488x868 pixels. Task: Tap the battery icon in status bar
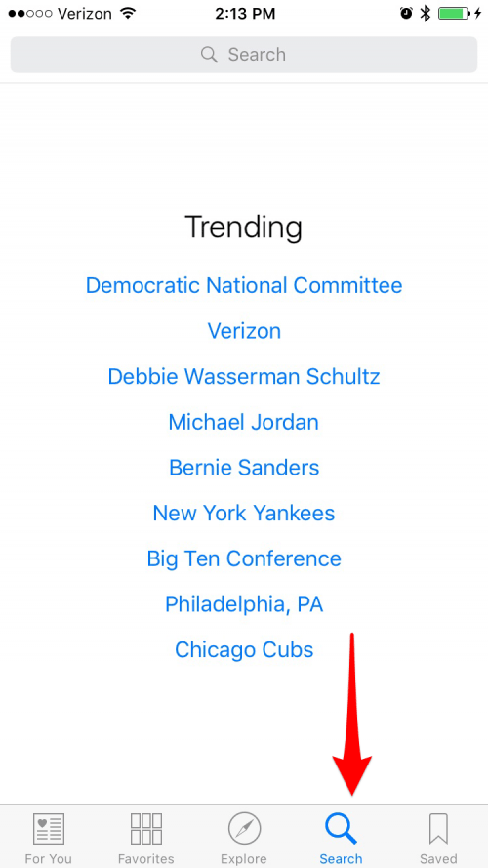(455, 14)
